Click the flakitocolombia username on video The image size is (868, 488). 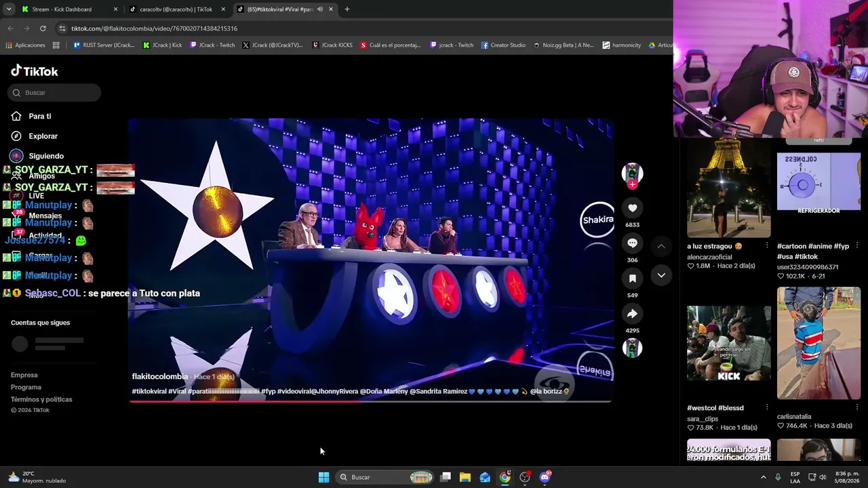tap(160, 376)
